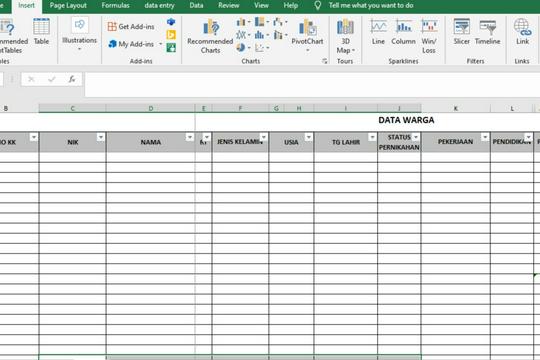This screenshot has height=360, width=540.
Task: Click the cancel X in the formula bar
Action: (x=31, y=79)
